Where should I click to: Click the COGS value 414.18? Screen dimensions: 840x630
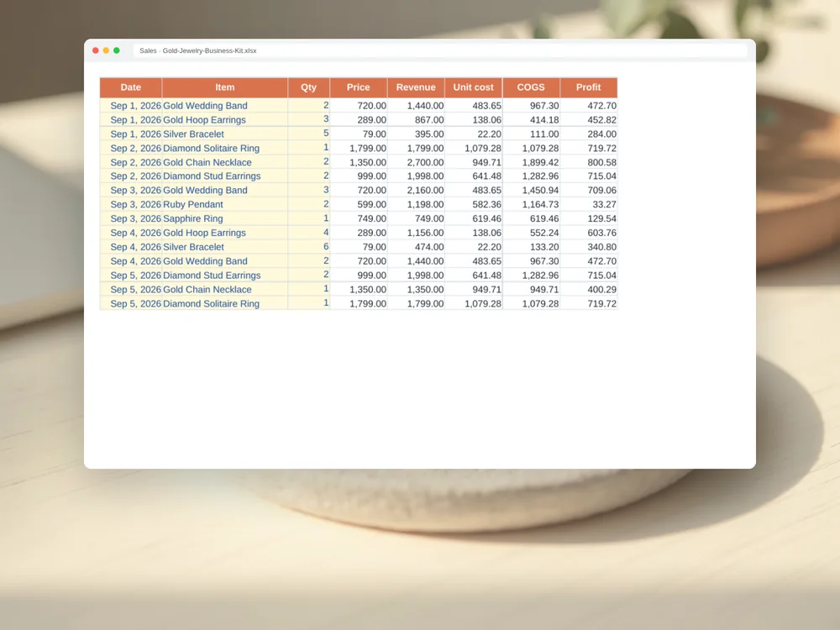pyautogui.click(x=544, y=120)
